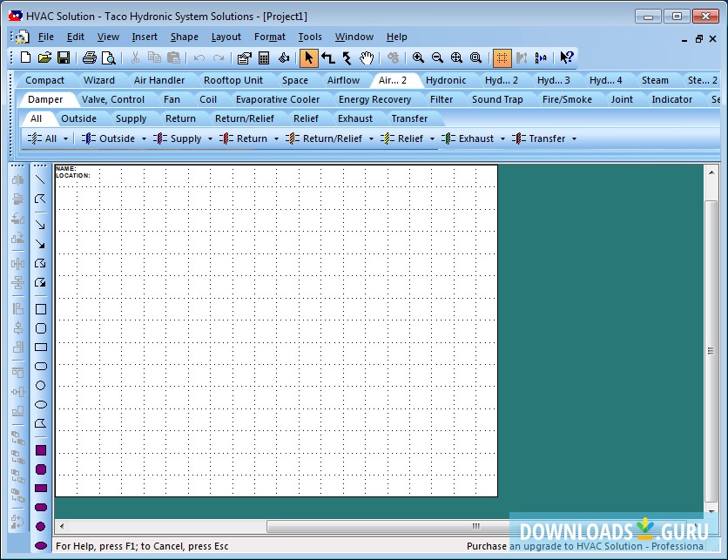Click the Save floppy disk icon
Image resolution: width=728 pixels, height=560 pixels.
coord(64,57)
